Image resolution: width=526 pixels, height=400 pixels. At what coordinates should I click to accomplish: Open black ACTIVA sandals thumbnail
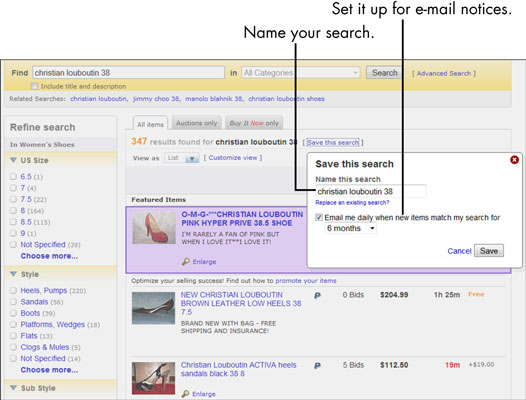tap(153, 378)
